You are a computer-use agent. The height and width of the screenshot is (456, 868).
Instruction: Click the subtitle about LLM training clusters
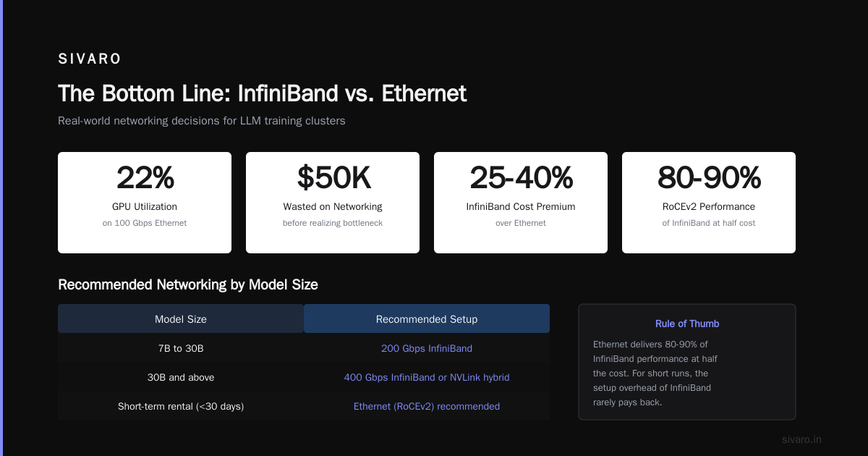point(202,121)
